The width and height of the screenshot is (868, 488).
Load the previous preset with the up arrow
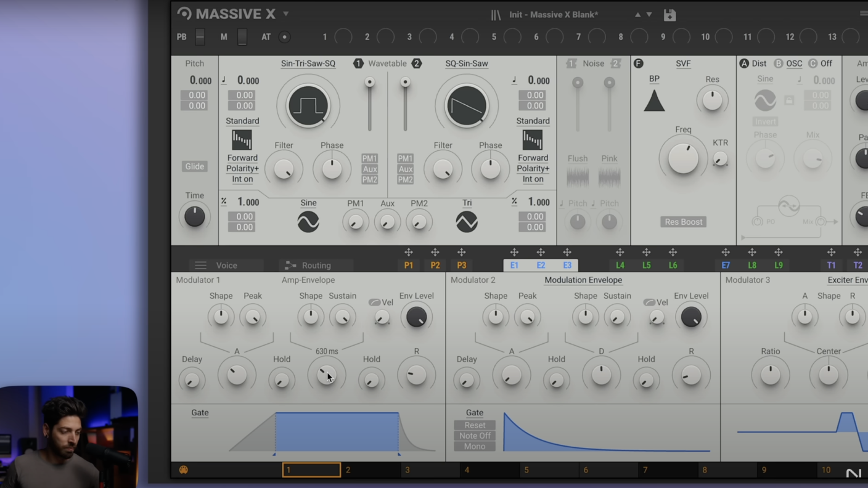point(637,15)
